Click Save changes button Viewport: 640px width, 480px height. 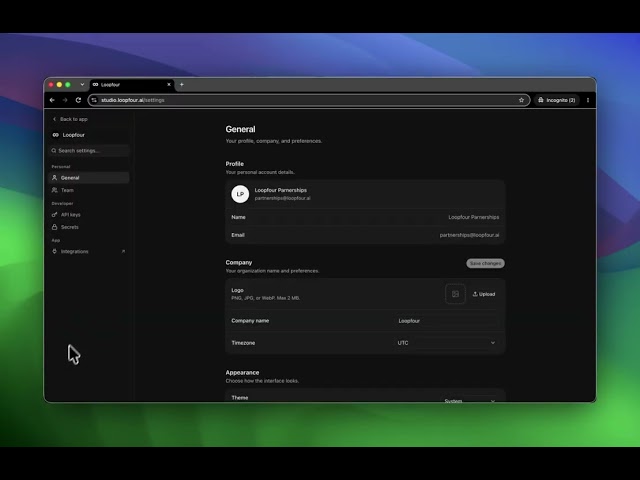tap(485, 263)
